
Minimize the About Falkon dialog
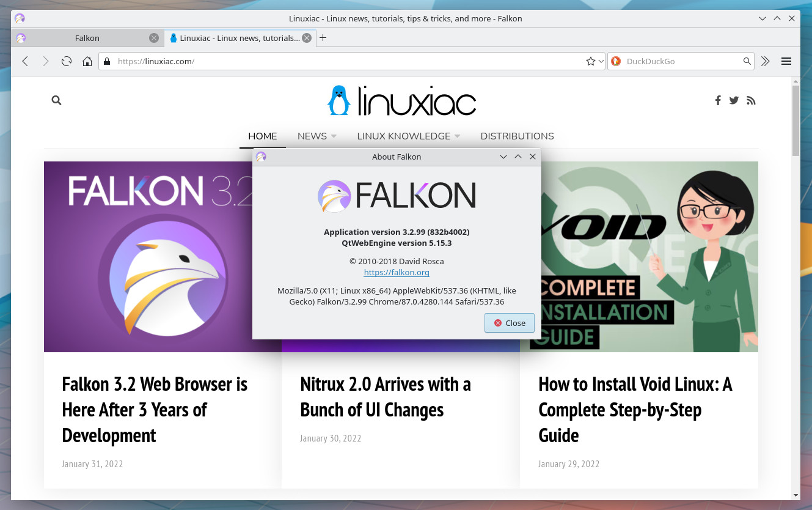click(x=503, y=157)
